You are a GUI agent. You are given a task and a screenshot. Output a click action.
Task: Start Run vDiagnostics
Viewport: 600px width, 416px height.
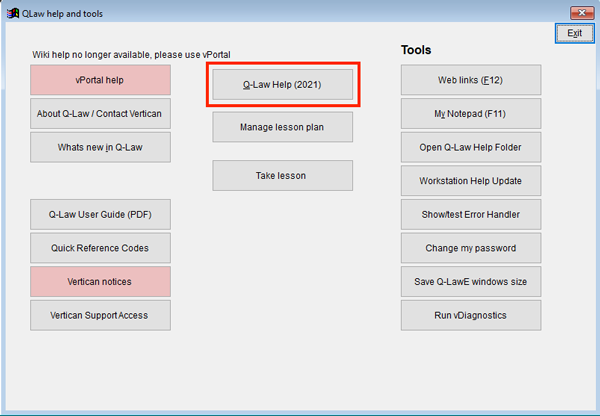pyautogui.click(x=471, y=315)
